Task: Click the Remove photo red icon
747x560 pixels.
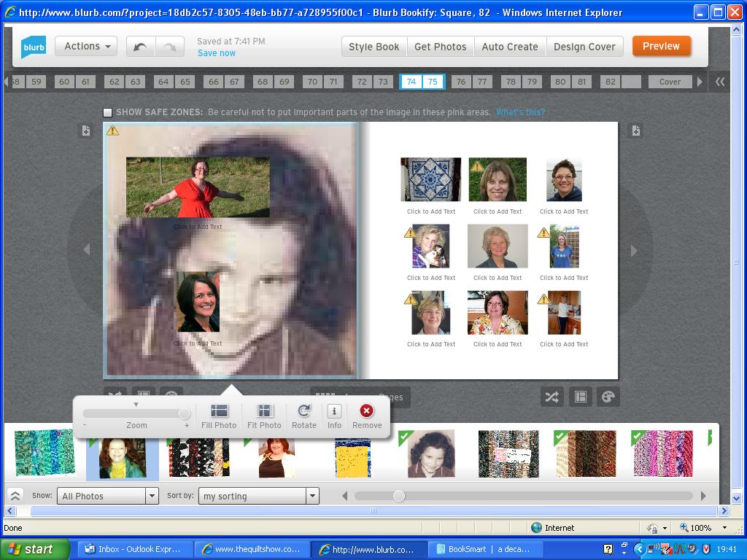Action: tap(366, 412)
